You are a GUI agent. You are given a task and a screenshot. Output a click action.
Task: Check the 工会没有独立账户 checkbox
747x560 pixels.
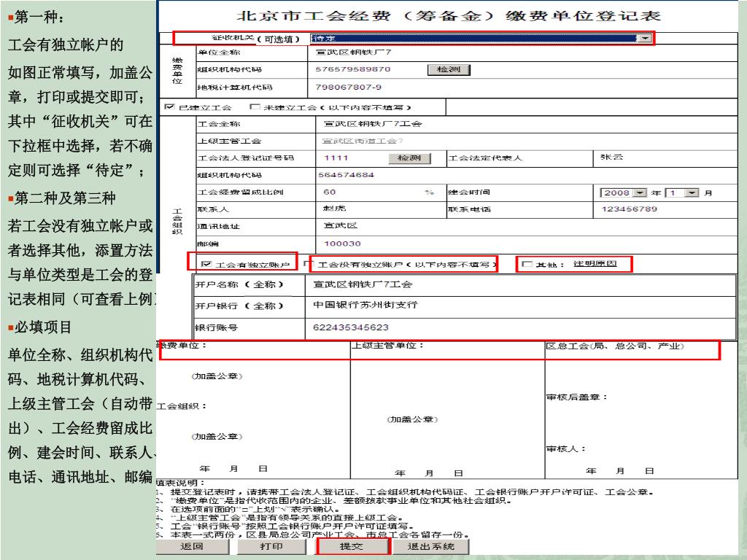click(309, 262)
